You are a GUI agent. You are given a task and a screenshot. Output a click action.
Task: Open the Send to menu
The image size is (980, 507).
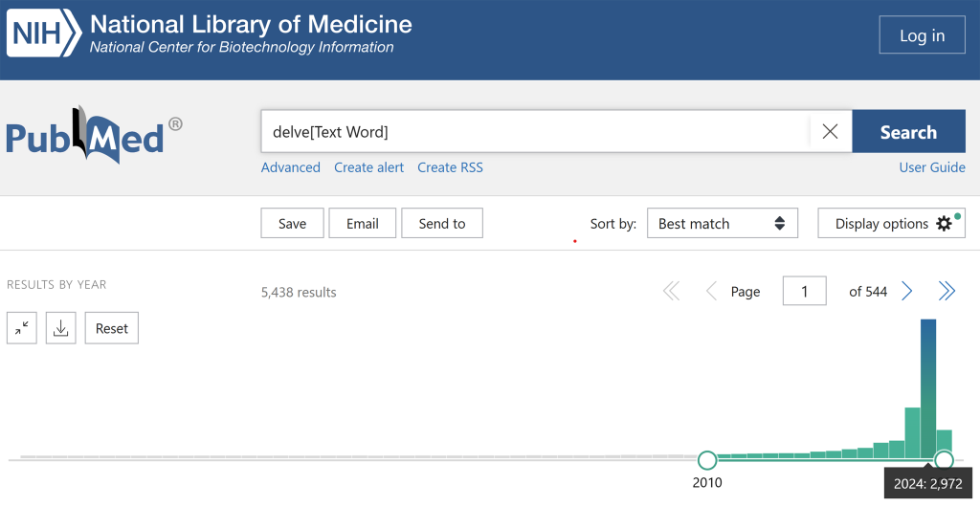click(442, 224)
